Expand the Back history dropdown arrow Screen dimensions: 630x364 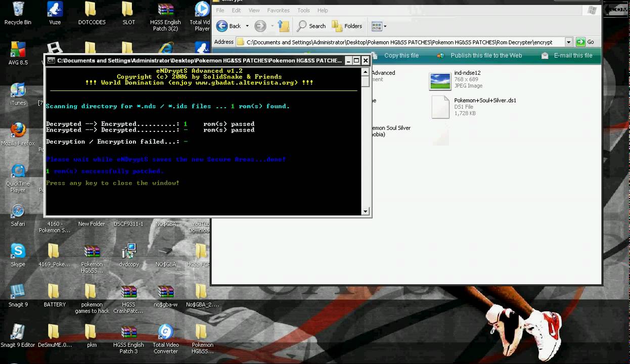tap(247, 26)
